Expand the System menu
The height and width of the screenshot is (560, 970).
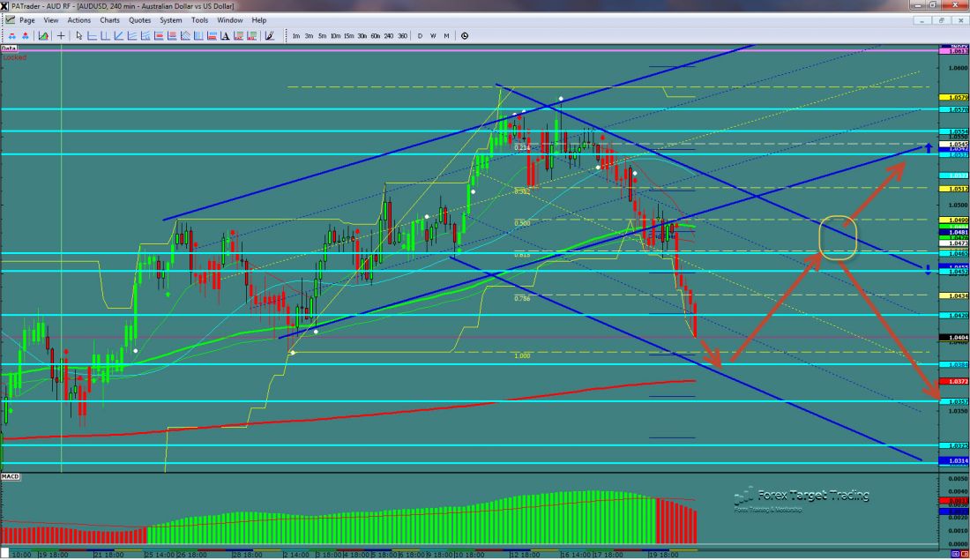tap(171, 19)
